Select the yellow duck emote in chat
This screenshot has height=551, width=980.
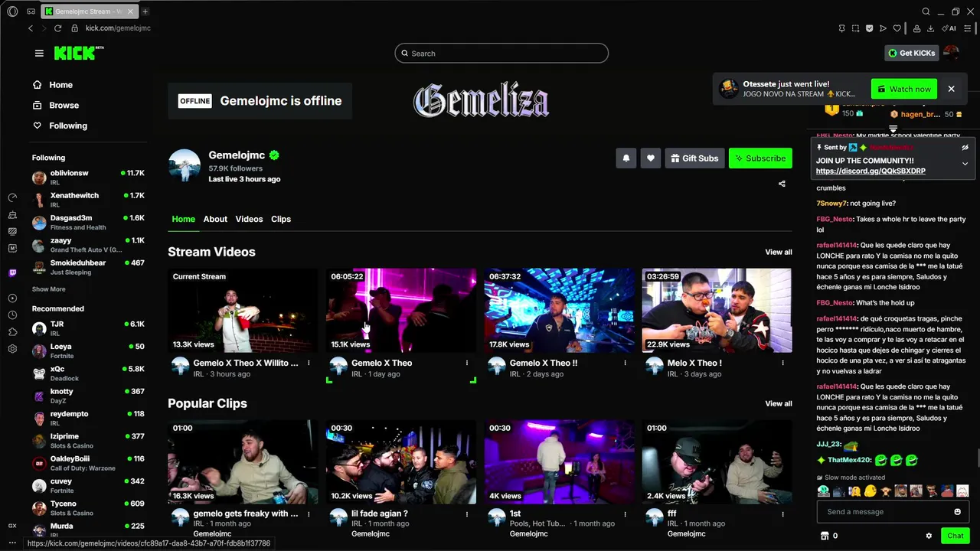click(870, 491)
